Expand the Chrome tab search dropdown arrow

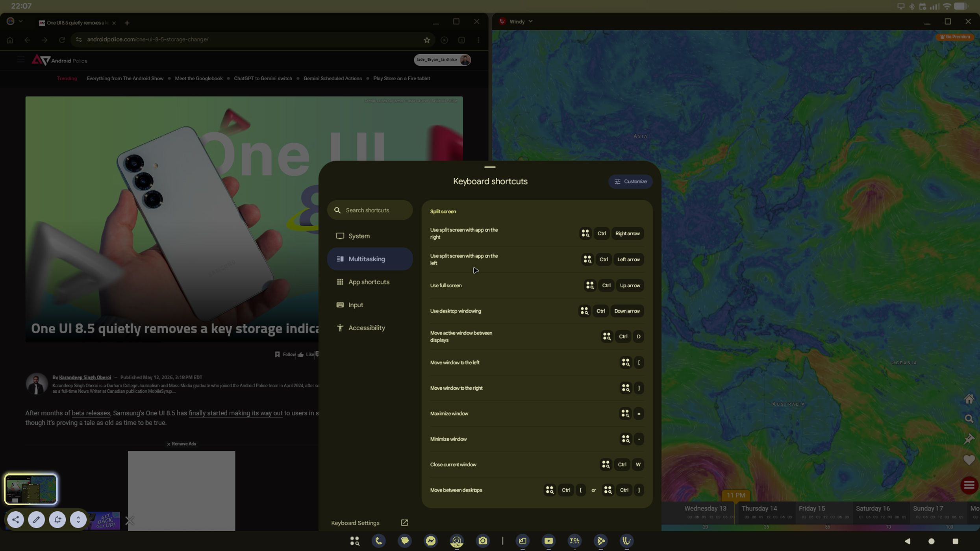click(x=20, y=21)
